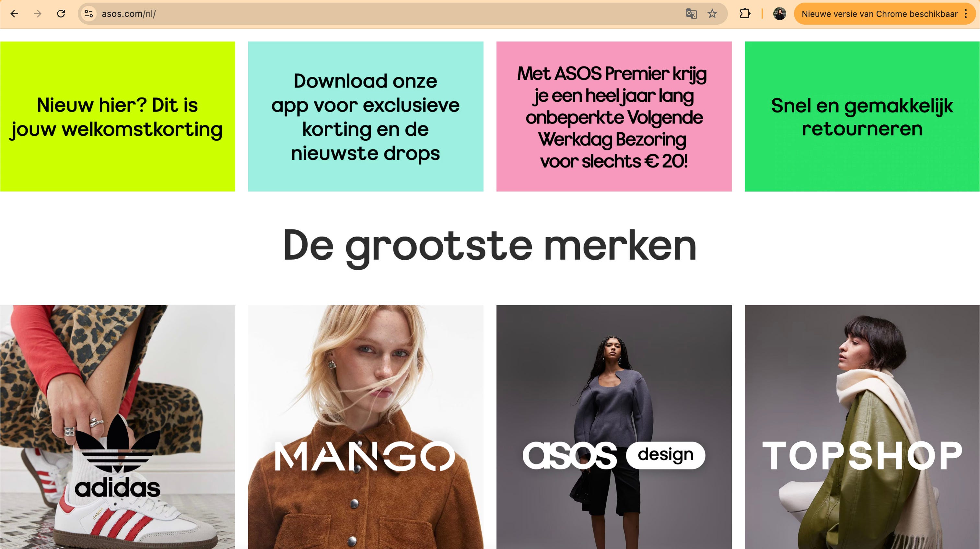Image resolution: width=980 pixels, height=549 pixels.
Task: Reload the ASOS page
Action: pos(61,14)
